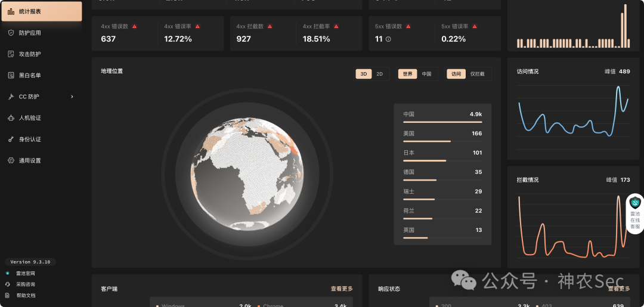Viewport: 644px width, 307px height.
Task: Select the 访问 data mode
Action: [x=456, y=74]
